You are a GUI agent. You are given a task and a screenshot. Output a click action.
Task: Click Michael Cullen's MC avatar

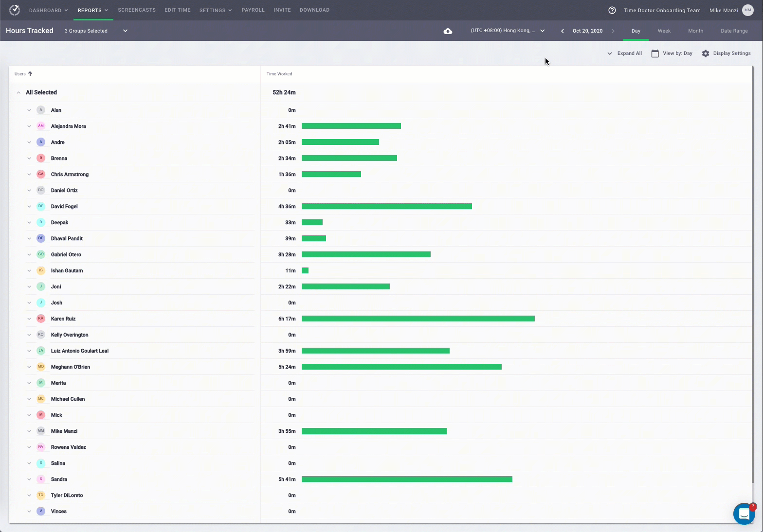(x=41, y=399)
